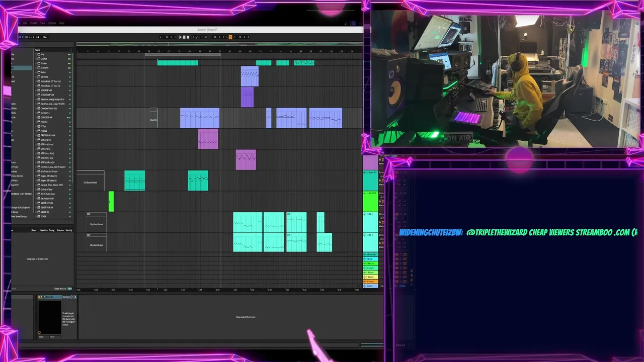Image resolution: width=644 pixels, height=362 pixels.
Task: Expand the Redux device in browser
Action: 36,72
